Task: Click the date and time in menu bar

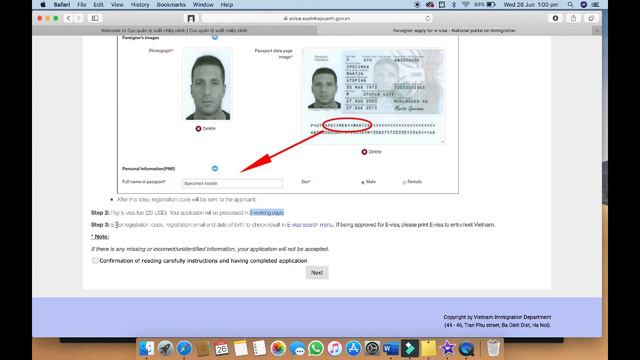Action: pos(531,5)
